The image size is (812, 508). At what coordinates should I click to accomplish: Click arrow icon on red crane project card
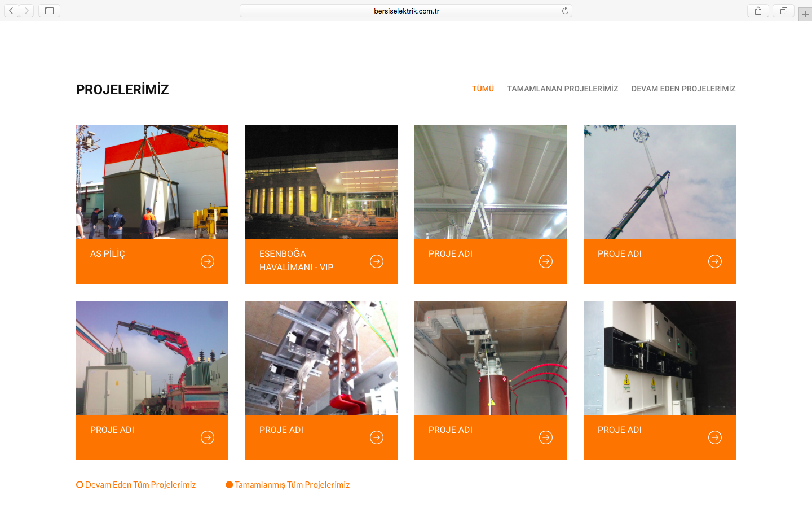coord(208,437)
